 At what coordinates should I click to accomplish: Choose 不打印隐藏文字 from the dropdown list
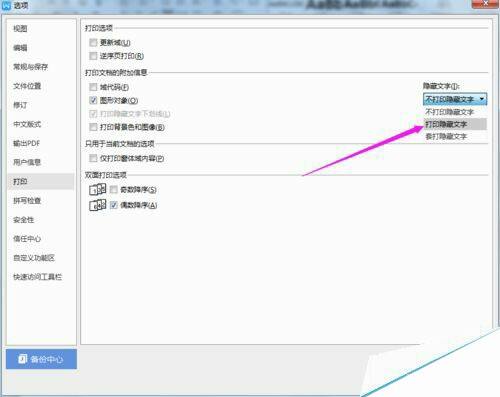coord(455,112)
